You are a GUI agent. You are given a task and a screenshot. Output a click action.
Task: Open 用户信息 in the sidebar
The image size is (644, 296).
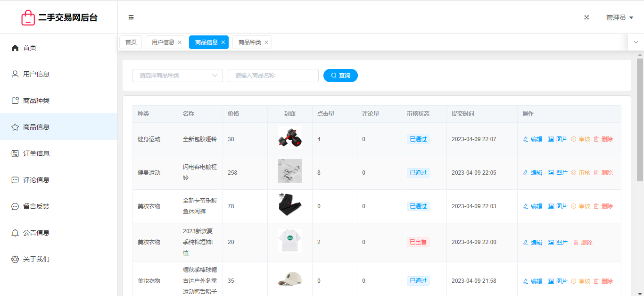36,74
